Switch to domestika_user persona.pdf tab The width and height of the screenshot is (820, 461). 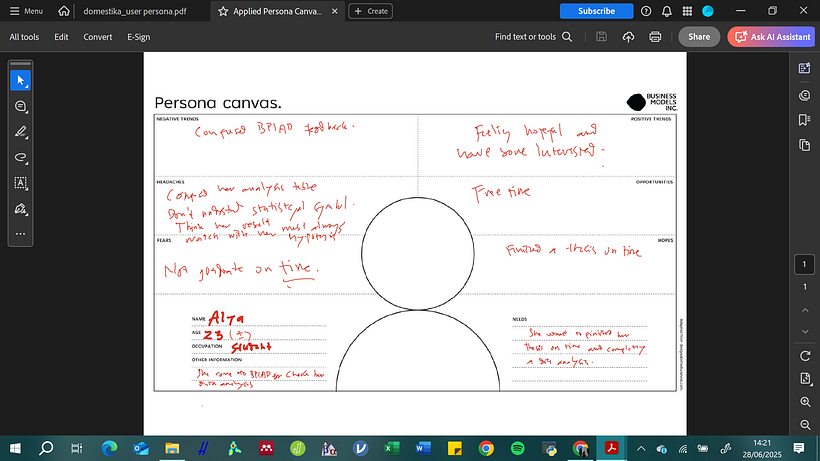pyautogui.click(x=135, y=11)
